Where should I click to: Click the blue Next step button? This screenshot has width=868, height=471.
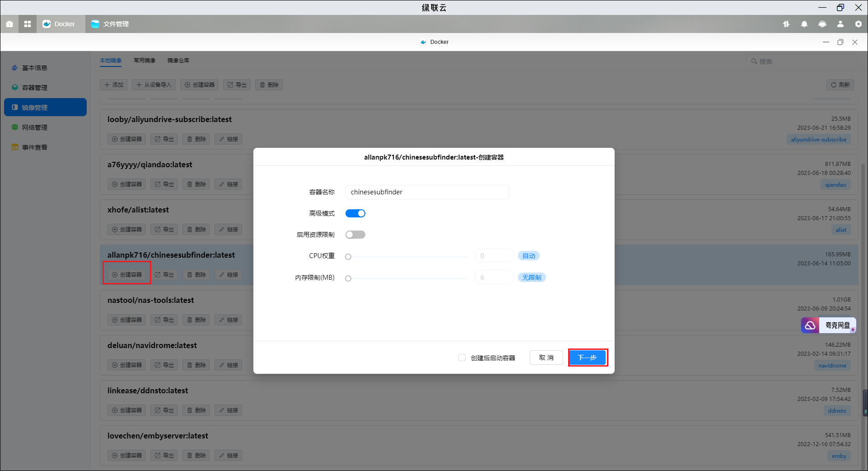coord(588,358)
